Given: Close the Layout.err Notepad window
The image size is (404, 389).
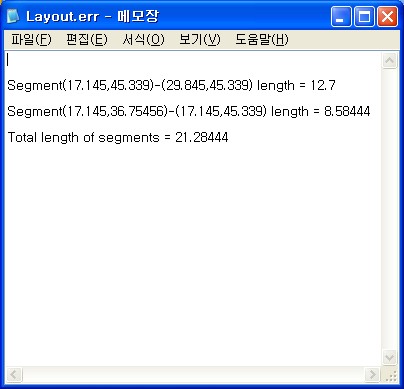Looking at the screenshot, I should (387, 17).
